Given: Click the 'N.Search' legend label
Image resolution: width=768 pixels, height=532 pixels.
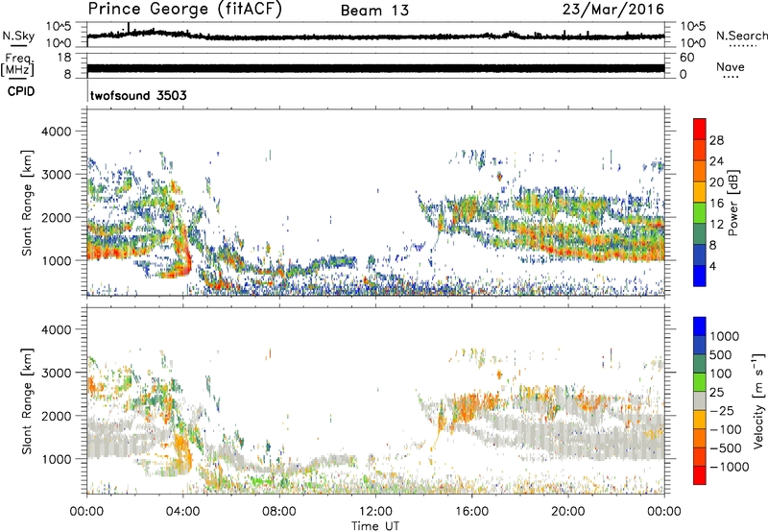Looking at the screenshot, I should point(741,36).
